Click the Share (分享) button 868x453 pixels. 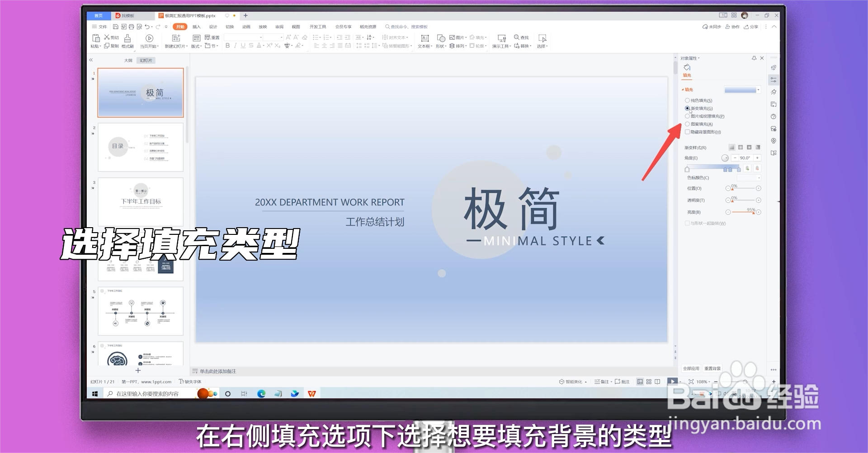pyautogui.click(x=751, y=27)
